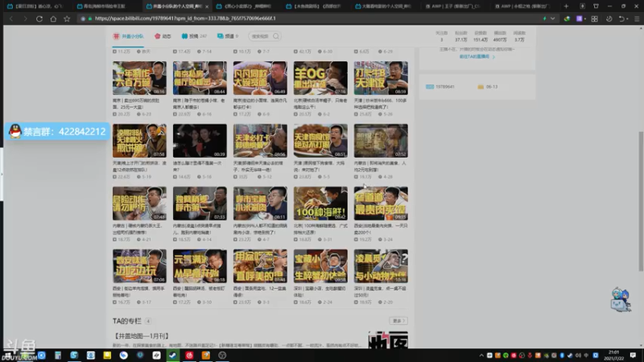Image resolution: width=644 pixels, height=362 pixels.
Task: Open the NetEase red music taskbar icon
Action: (189, 355)
